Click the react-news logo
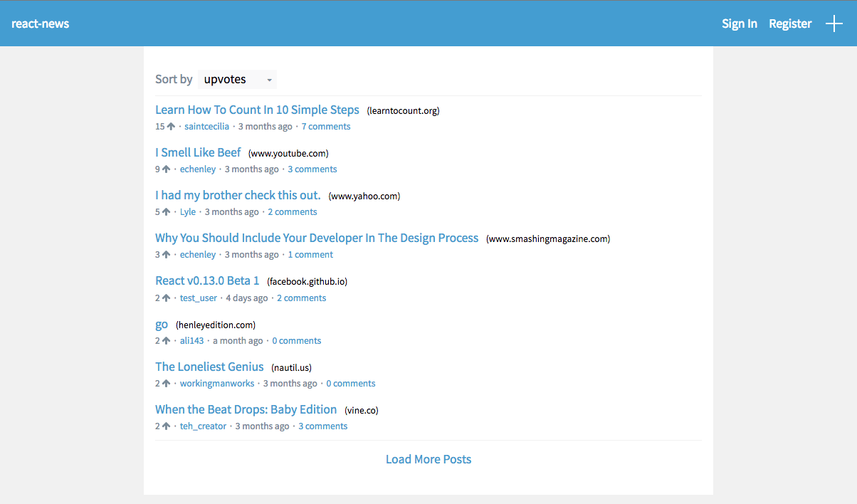This screenshot has height=504, width=857. click(x=40, y=23)
